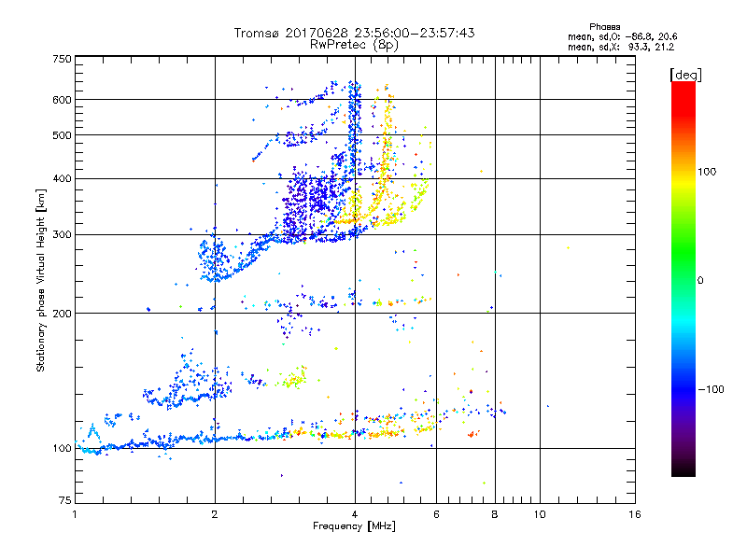
Task: Click the green 0 deg colorbar region
Action: pos(684,280)
